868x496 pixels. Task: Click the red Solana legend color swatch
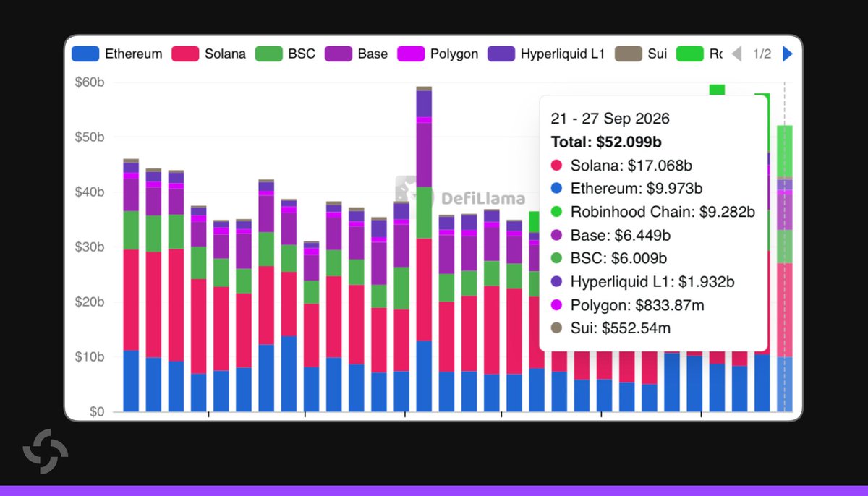[x=184, y=54]
